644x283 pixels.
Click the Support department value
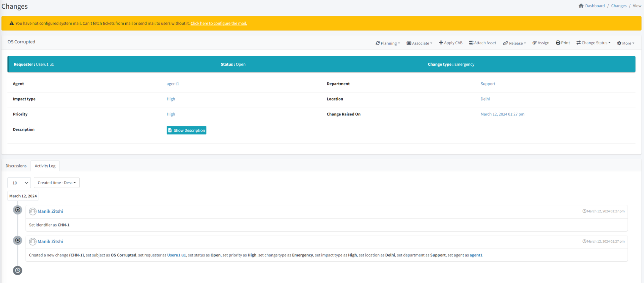pyautogui.click(x=488, y=84)
